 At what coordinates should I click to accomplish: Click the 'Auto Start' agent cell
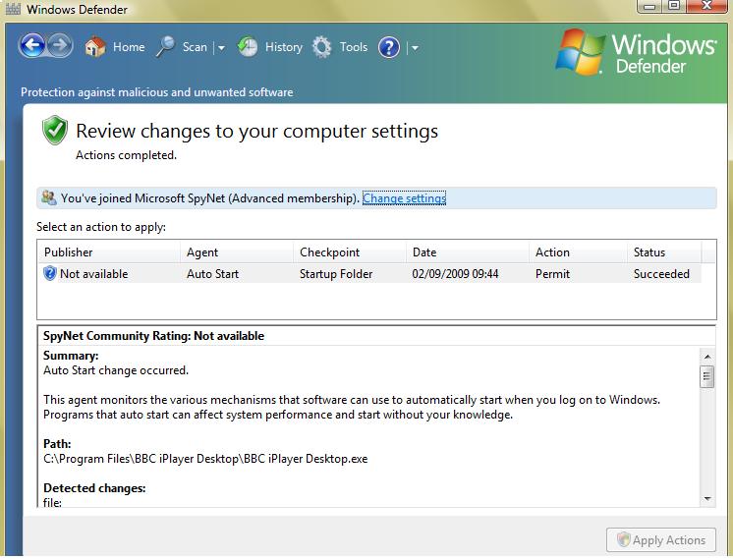212,274
